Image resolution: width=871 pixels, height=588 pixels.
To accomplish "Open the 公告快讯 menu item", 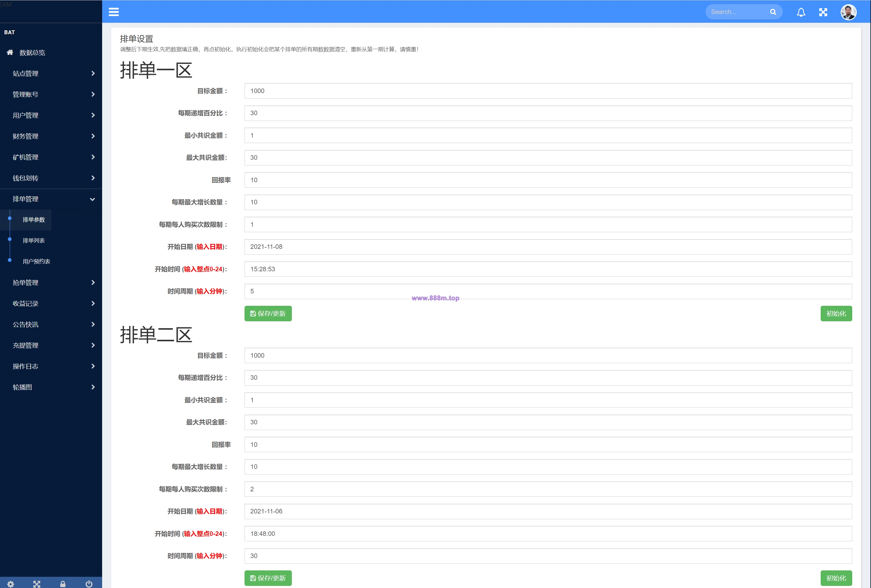I will pyautogui.click(x=51, y=325).
